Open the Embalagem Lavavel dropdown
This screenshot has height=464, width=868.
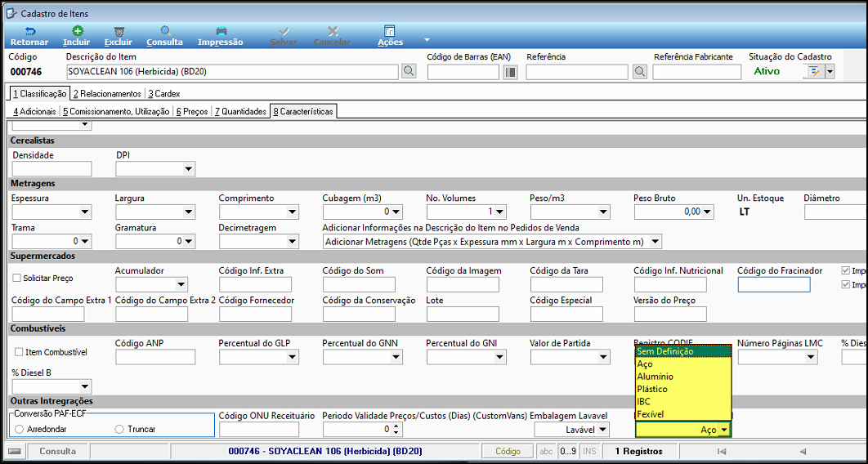pyautogui.click(x=603, y=429)
